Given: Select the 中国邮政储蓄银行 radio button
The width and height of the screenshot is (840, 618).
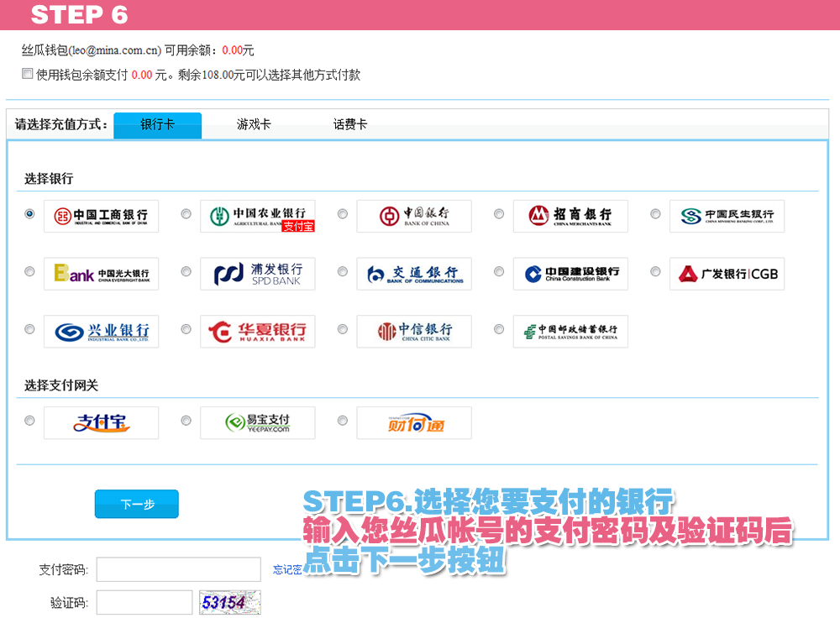Looking at the screenshot, I should tap(499, 329).
